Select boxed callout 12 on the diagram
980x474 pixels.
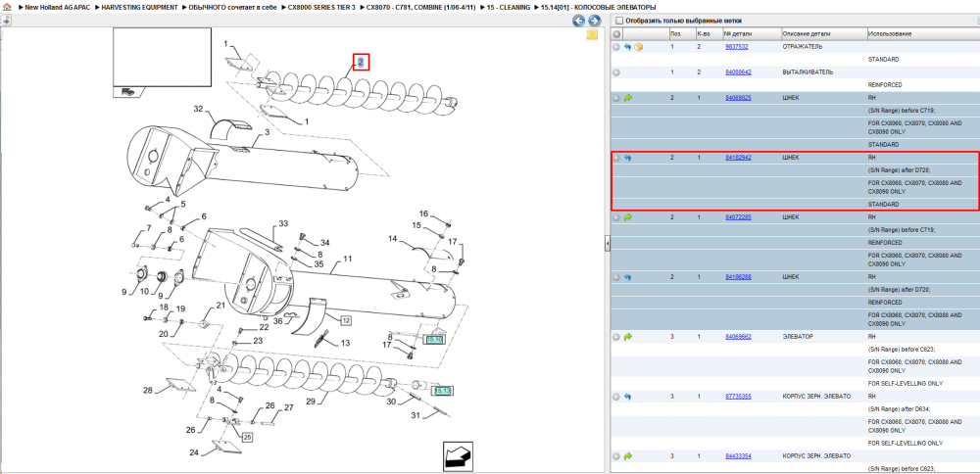tap(346, 319)
